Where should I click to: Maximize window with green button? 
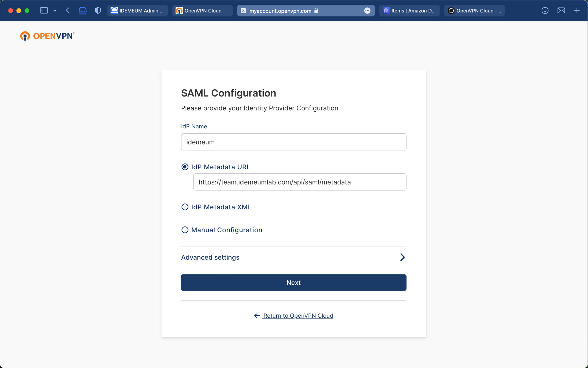pos(27,11)
